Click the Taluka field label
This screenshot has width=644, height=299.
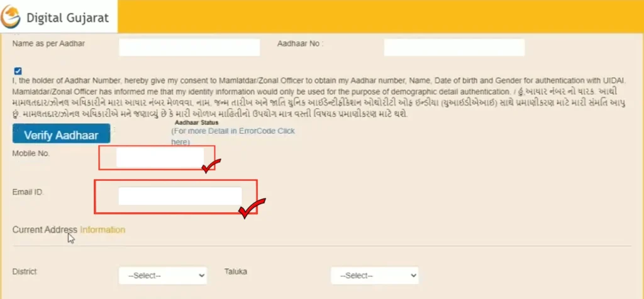(x=236, y=271)
